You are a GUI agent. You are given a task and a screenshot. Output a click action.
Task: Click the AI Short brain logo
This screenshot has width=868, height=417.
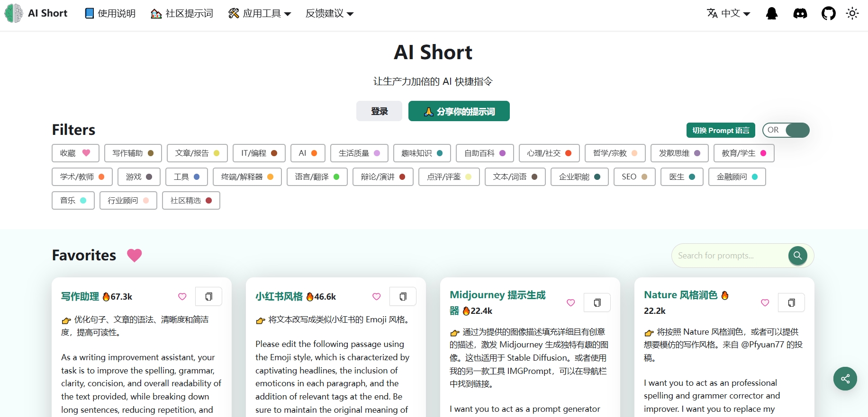14,13
